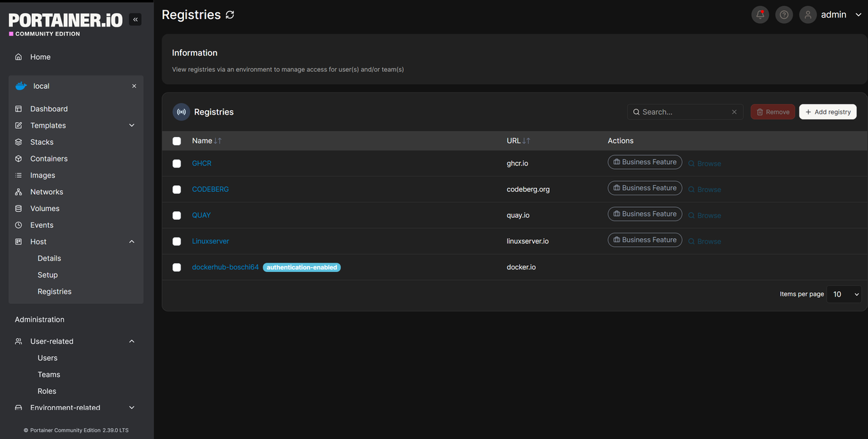Open Roles under User-related
868x439 pixels.
click(47, 392)
